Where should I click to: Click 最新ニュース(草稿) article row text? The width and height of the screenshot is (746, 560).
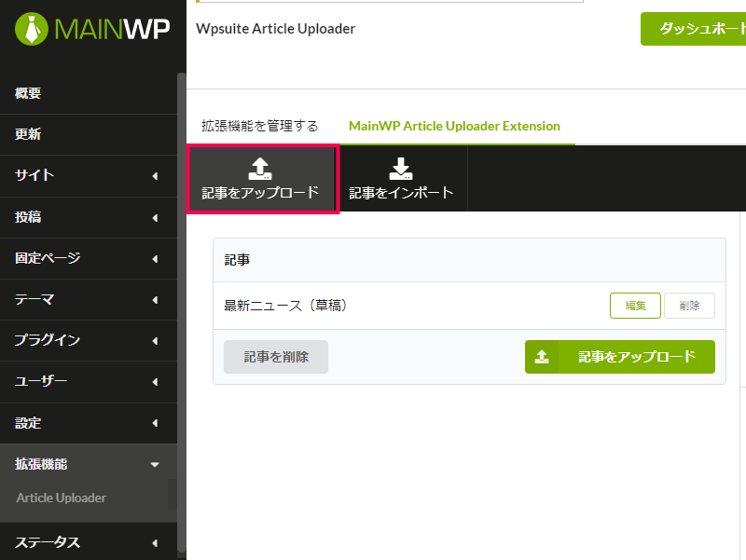pos(285,306)
